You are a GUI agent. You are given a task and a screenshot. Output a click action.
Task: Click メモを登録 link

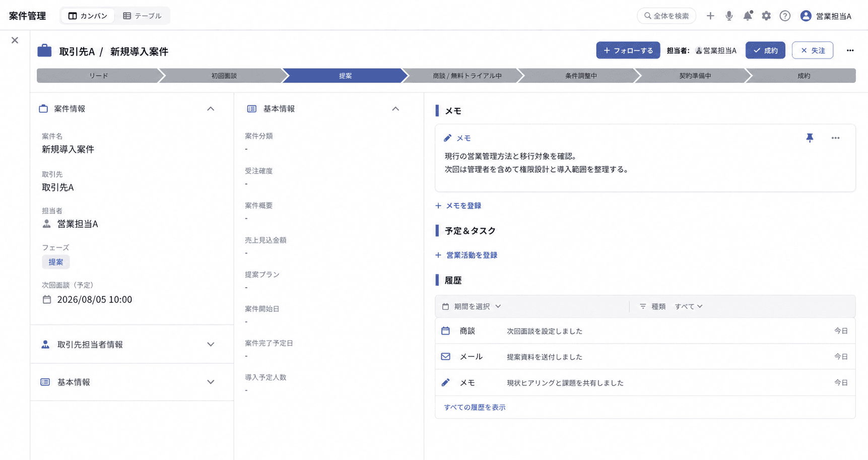click(458, 206)
